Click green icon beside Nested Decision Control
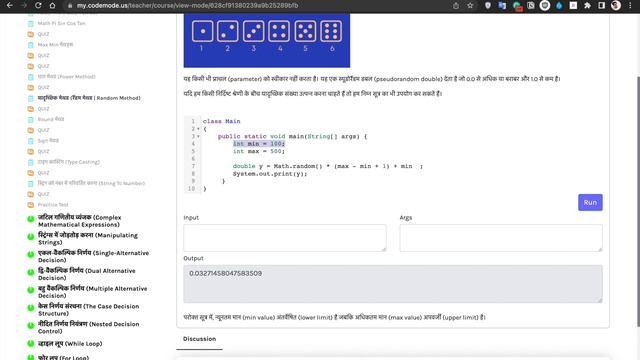This screenshot has width=640, height=360. [x=31, y=325]
